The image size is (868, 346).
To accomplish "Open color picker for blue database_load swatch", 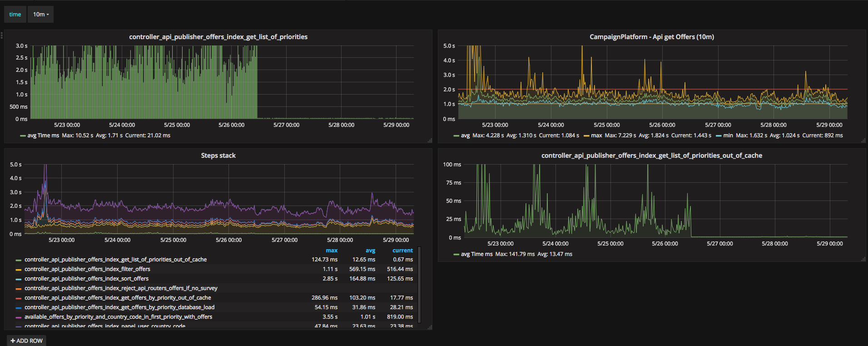I will tap(19, 308).
